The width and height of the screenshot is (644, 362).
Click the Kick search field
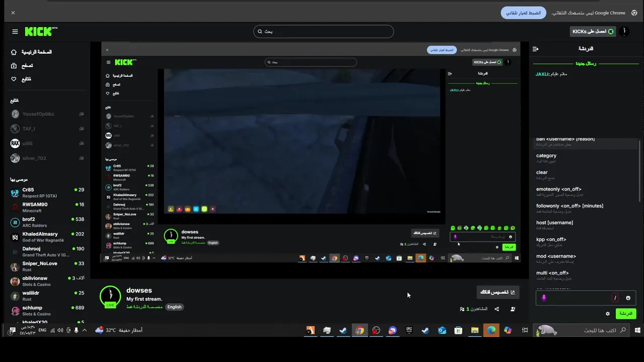324,31
